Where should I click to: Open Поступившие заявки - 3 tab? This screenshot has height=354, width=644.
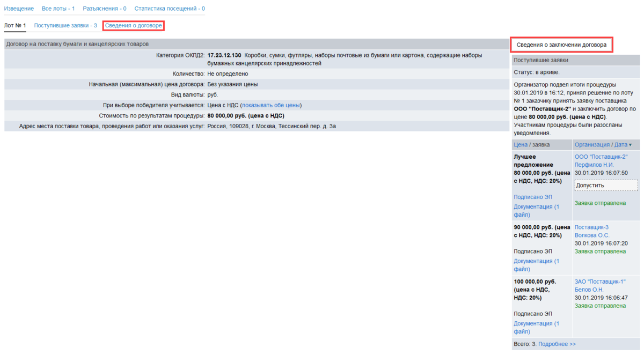65,25
